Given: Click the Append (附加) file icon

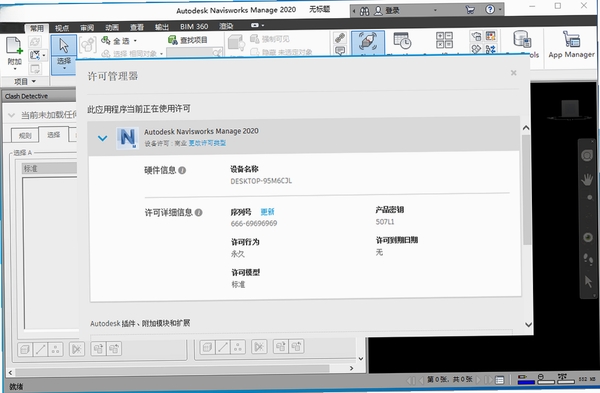Looking at the screenshot, I should [14, 46].
